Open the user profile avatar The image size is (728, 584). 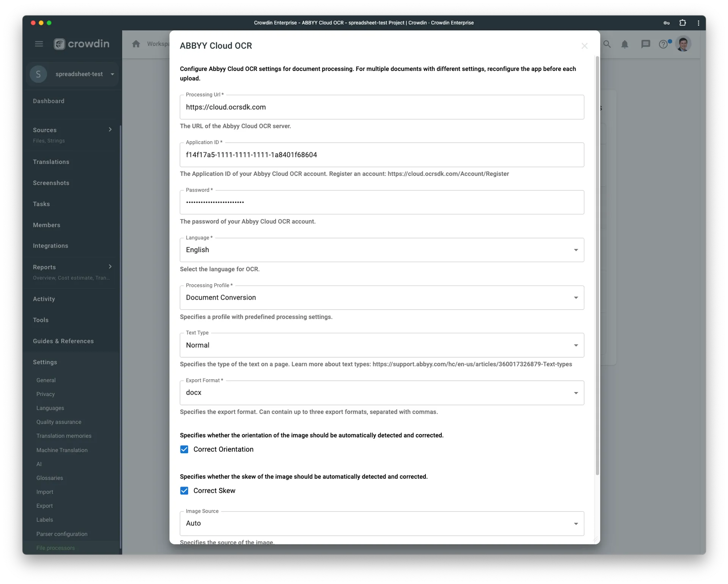coord(683,44)
